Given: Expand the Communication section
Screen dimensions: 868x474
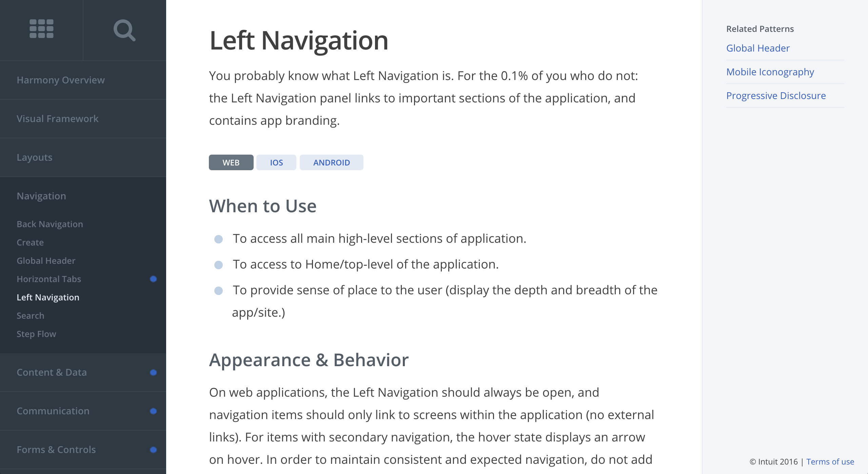Looking at the screenshot, I should pyautogui.click(x=54, y=410).
